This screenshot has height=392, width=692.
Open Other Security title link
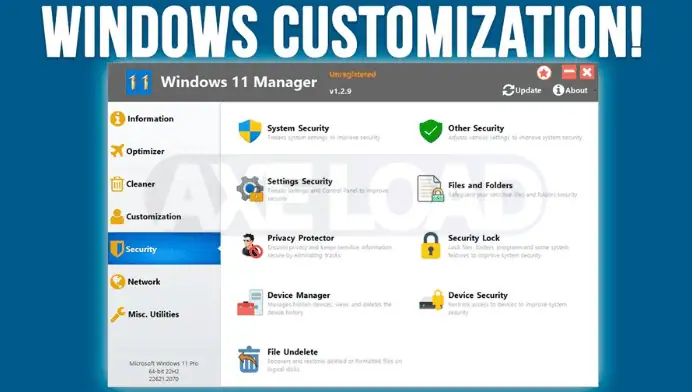[476, 128]
